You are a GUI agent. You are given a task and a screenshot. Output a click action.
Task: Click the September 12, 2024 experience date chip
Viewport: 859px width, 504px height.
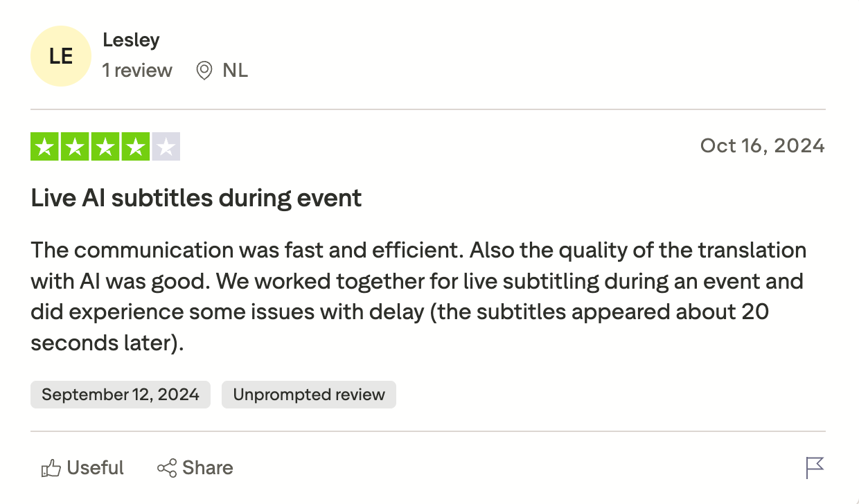coord(120,395)
